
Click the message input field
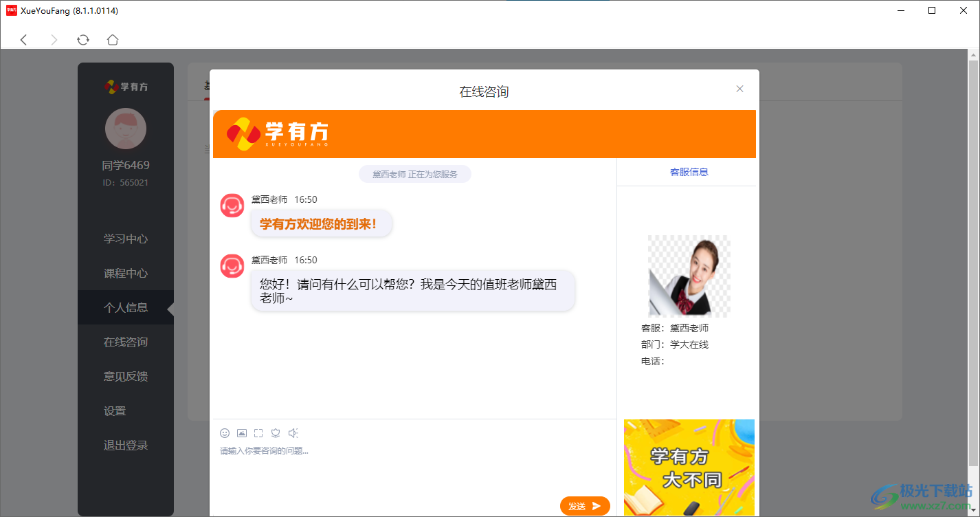[414, 469]
